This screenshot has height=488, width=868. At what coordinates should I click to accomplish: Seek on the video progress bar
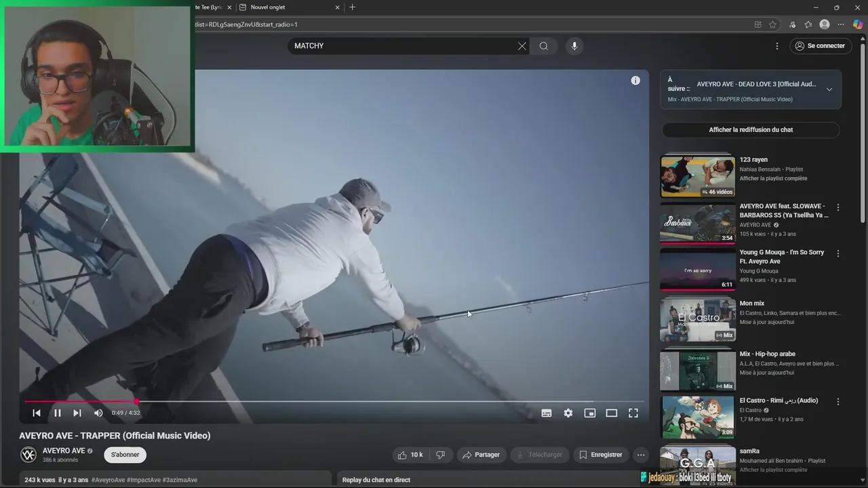[x=334, y=401]
